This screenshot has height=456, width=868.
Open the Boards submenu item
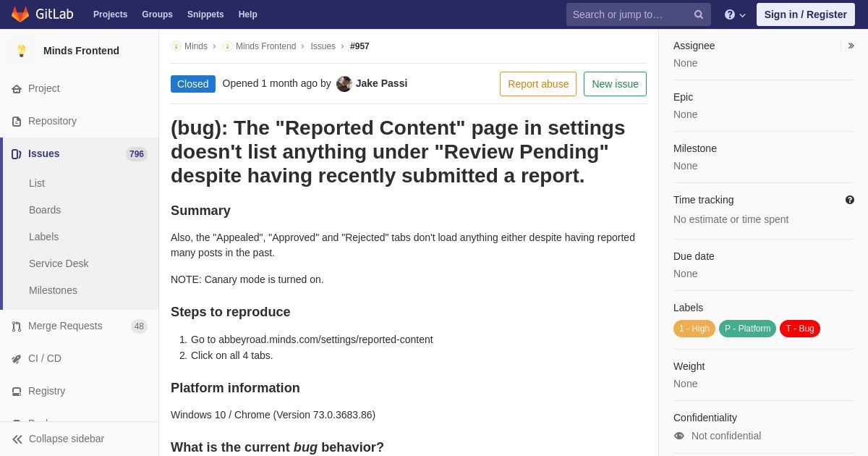pyautogui.click(x=45, y=210)
